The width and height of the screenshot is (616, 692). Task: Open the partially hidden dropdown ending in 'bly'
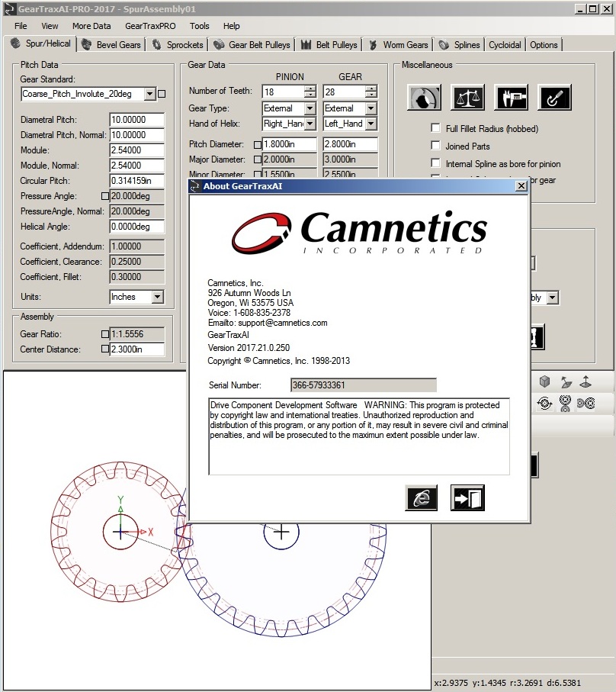click(x=553, y=298)
